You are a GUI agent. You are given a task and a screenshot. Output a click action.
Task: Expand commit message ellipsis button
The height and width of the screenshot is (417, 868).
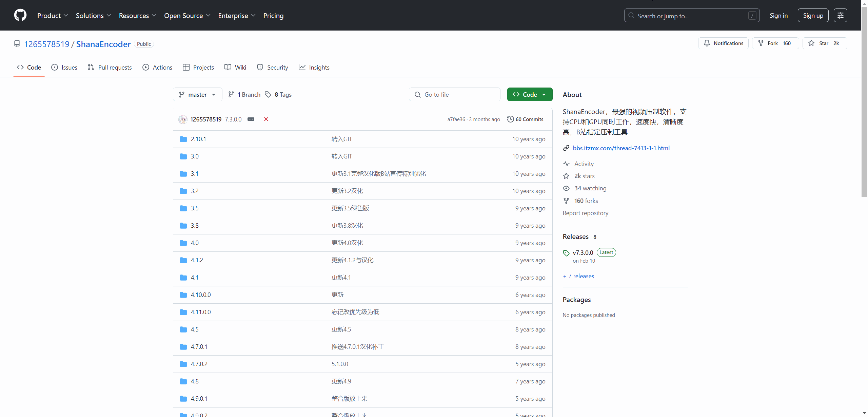tap(251, 119)
